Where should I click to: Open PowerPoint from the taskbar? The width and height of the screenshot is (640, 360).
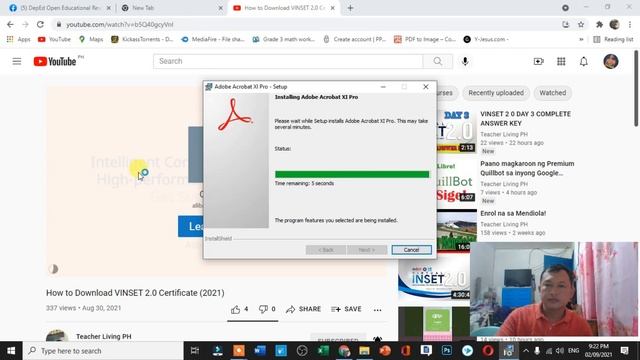click(x=385, y=351)
